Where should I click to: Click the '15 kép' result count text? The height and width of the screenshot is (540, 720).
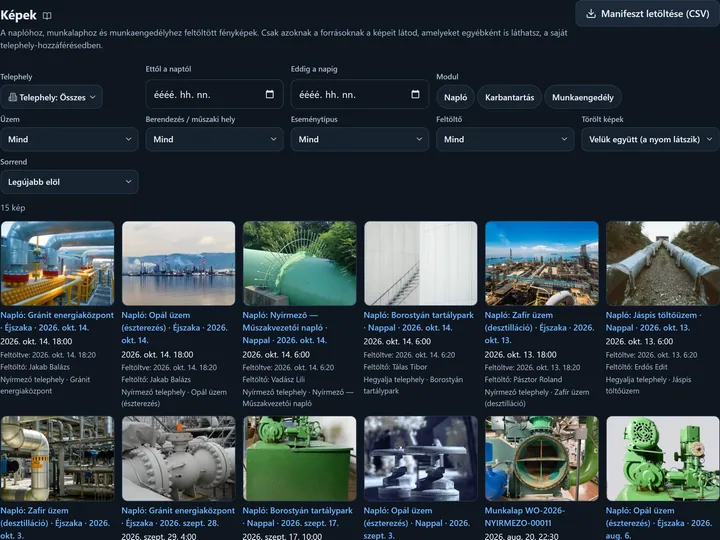pos(13,208)
